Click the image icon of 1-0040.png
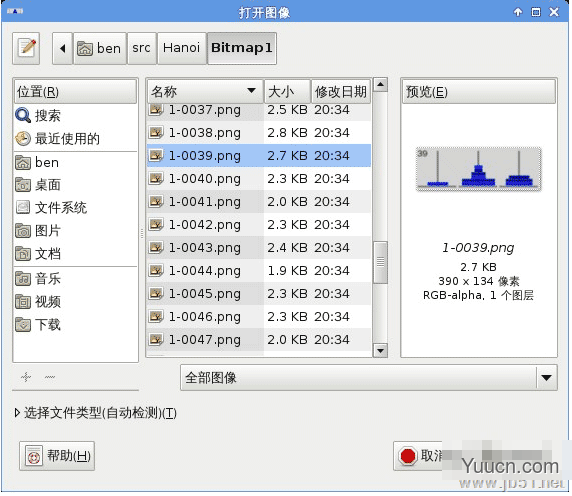This screenshot has height=496, width=572. coord(156,178)
